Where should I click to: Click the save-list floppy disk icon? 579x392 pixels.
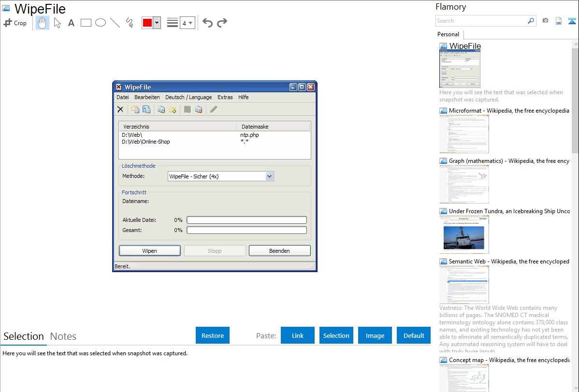click(x=146, y=109)
